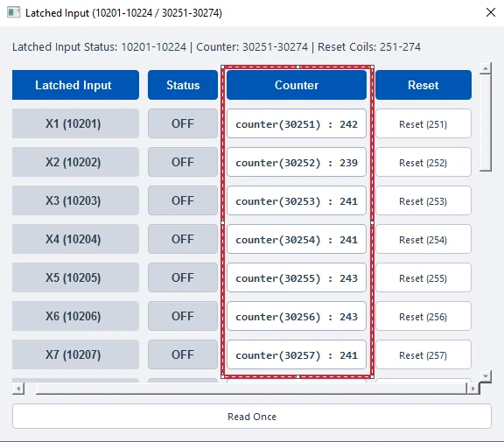The image size is (504, 442).
Task: Select the counter(30252) : 239 field
Action: point(297,162)
